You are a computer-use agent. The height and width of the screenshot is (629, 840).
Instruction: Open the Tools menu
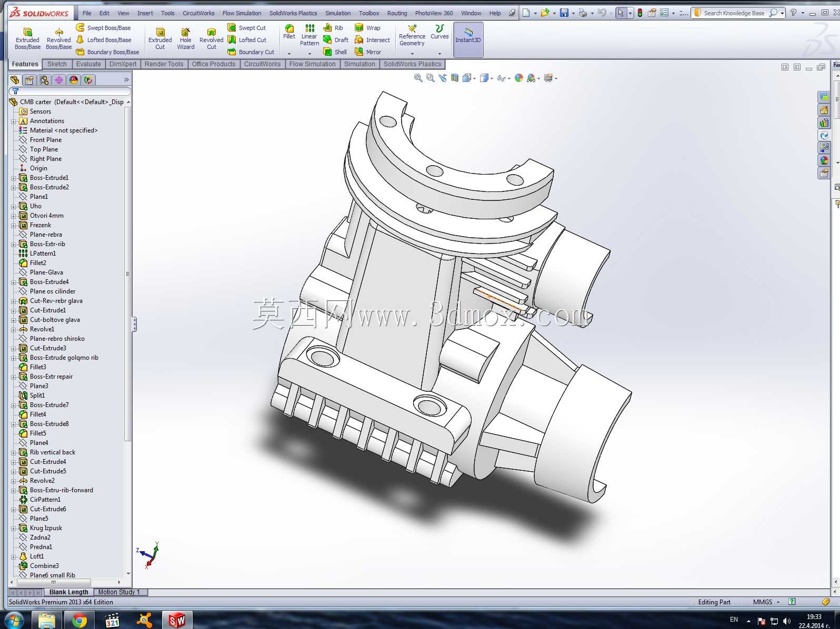point(168,13)
